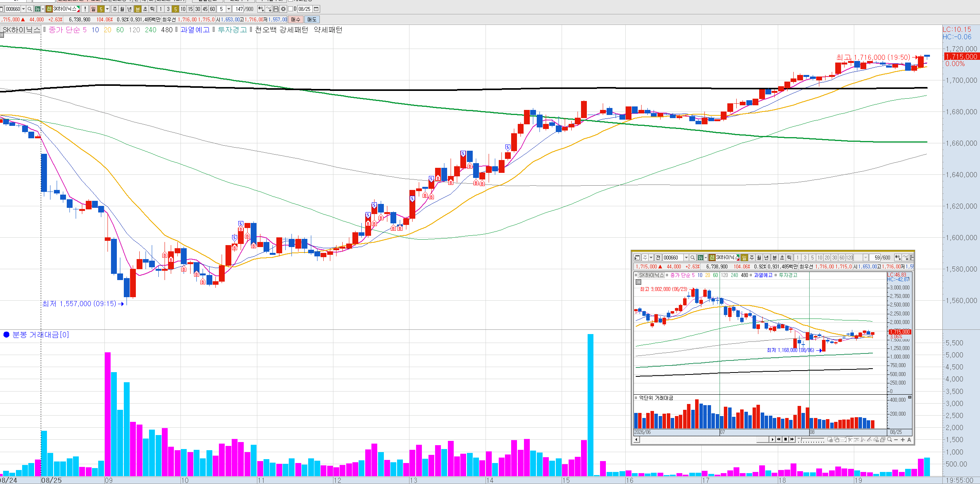Click the A auto-scale icon in inset bottom toolbar

click(909, 440)
